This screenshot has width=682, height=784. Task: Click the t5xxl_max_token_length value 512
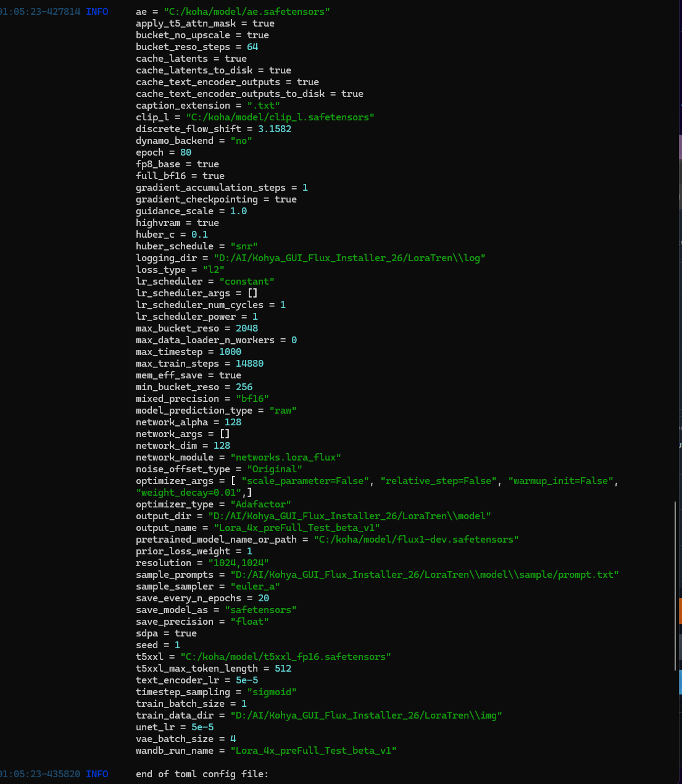pyautogui.click(x=283, y=669)
